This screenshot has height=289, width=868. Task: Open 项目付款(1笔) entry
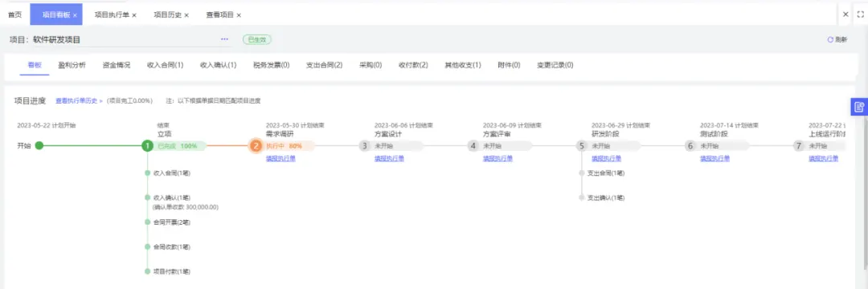pyautogui.click(x=172, y=271)
